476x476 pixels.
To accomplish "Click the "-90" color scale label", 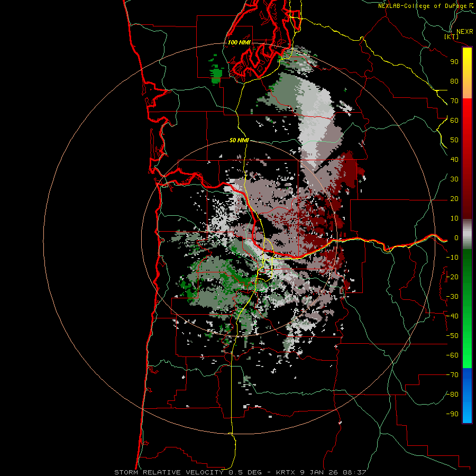I will [x=452, y=414].
